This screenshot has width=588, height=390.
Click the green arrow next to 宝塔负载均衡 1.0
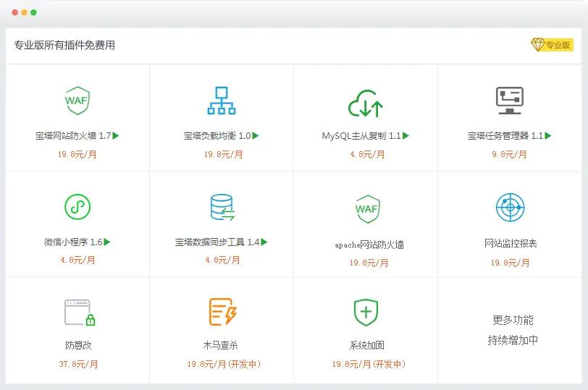click(x=256, y=135)
